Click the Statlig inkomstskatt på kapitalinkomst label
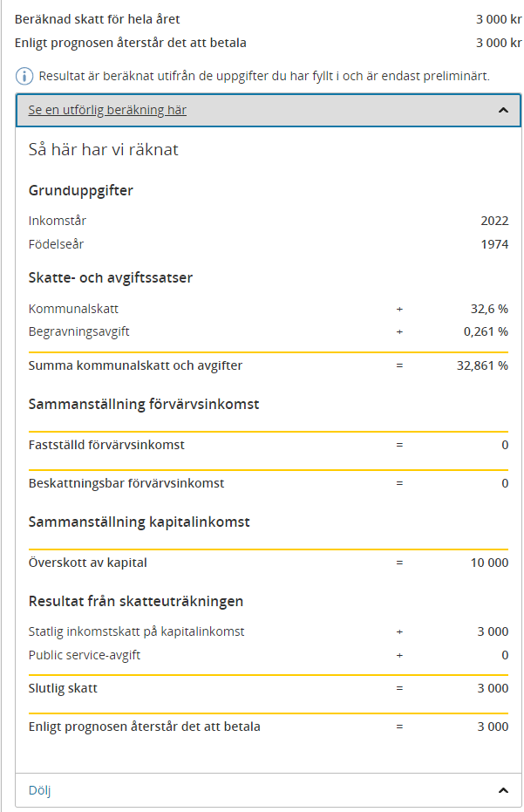This screenshot has width=524, height=812. 136,631
